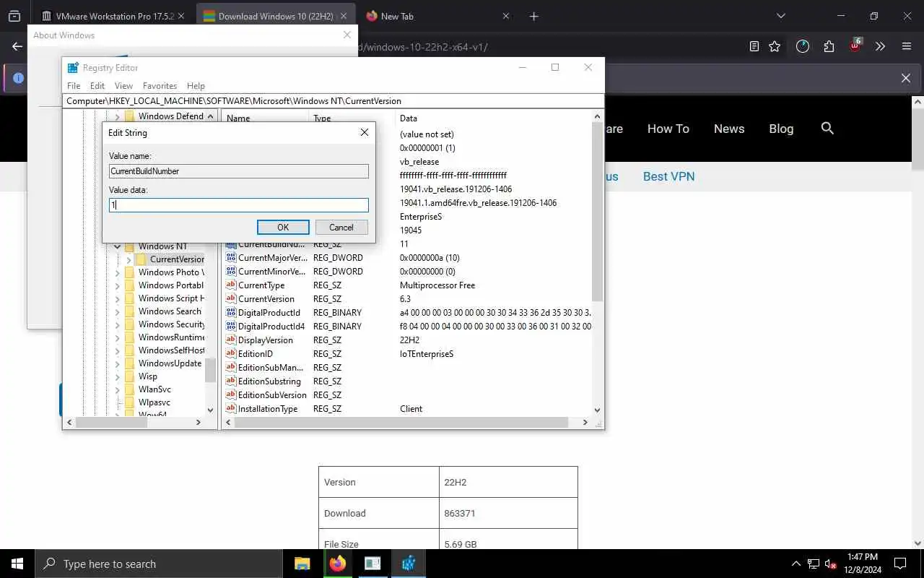
Task: Click the Firefox taskbar icon
Action: click(337, 564)
